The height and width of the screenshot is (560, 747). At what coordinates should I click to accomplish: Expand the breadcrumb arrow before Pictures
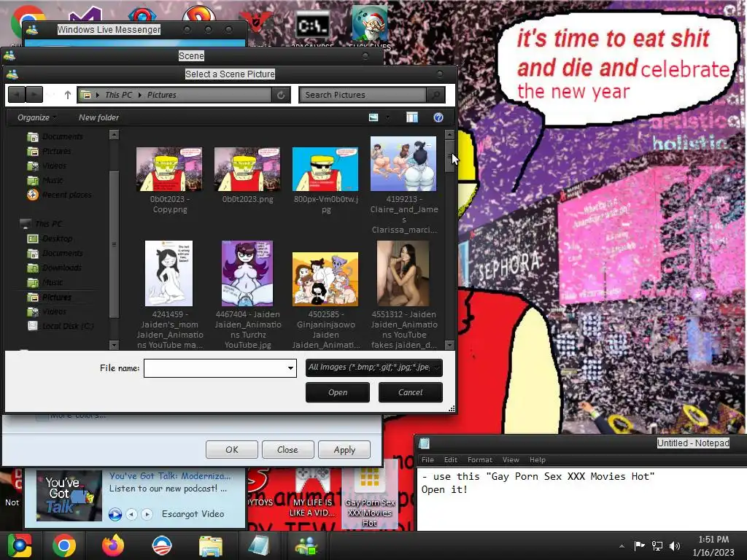[x=140, y=95]
